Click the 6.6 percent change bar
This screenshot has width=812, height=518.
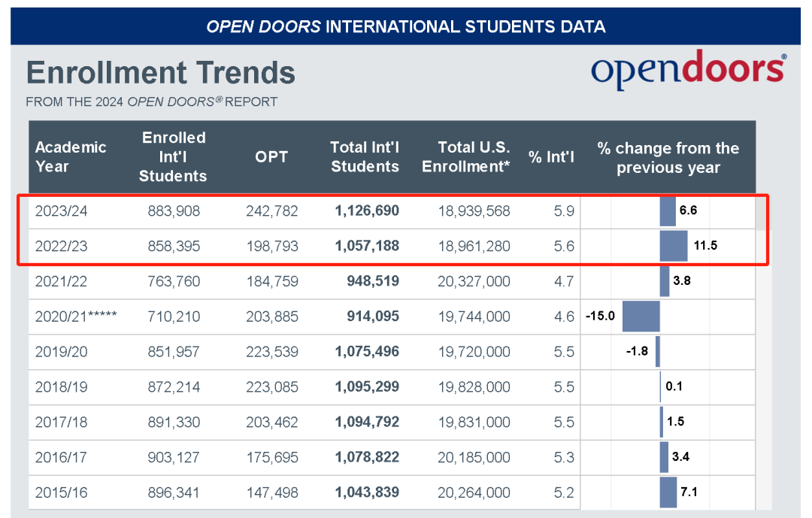pyautogui.click(x=668, y=211)
